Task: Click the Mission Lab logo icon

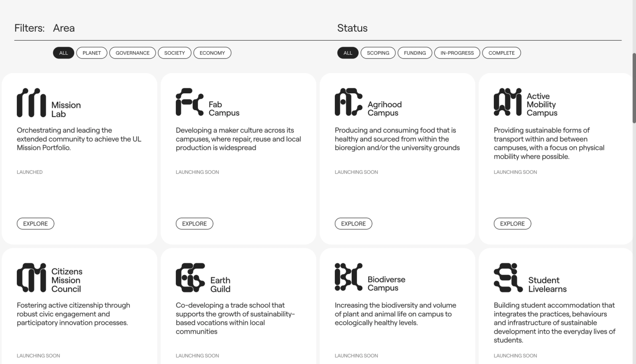Action: click(x=30, y=103)
